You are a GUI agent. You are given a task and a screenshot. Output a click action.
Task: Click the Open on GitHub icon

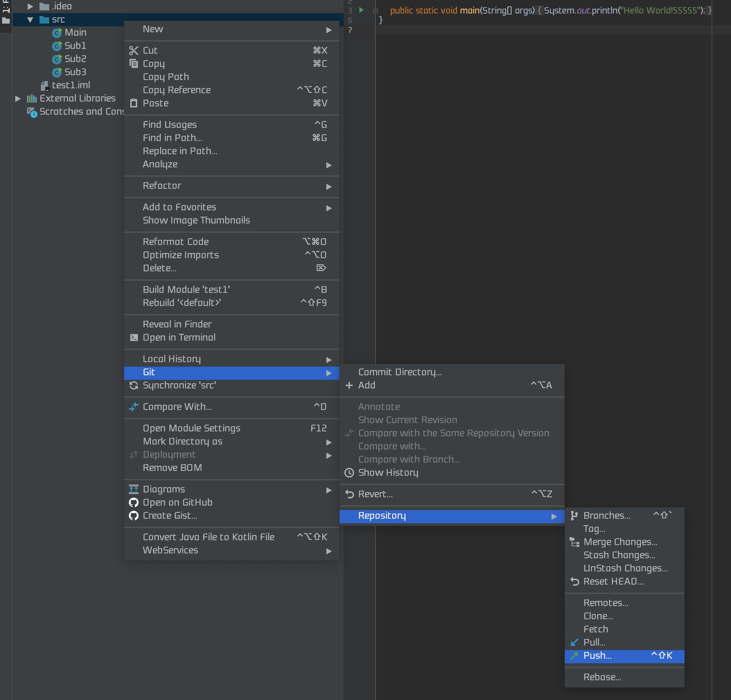pyautogui.click(x=133, y=502)
